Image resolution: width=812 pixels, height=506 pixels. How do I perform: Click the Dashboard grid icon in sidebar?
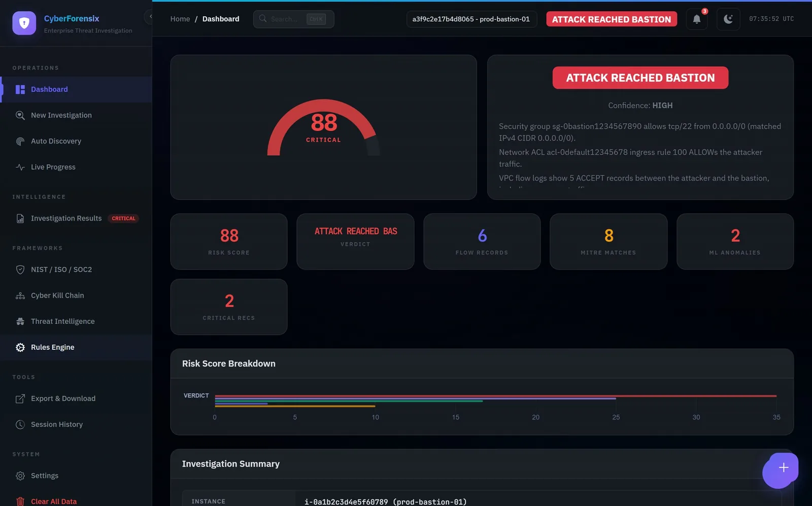[20, 89]
